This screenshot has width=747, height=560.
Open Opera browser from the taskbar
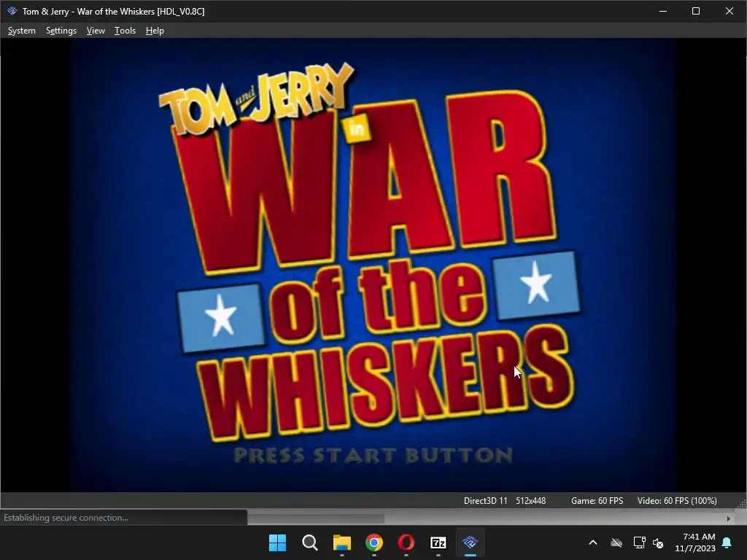406,542
